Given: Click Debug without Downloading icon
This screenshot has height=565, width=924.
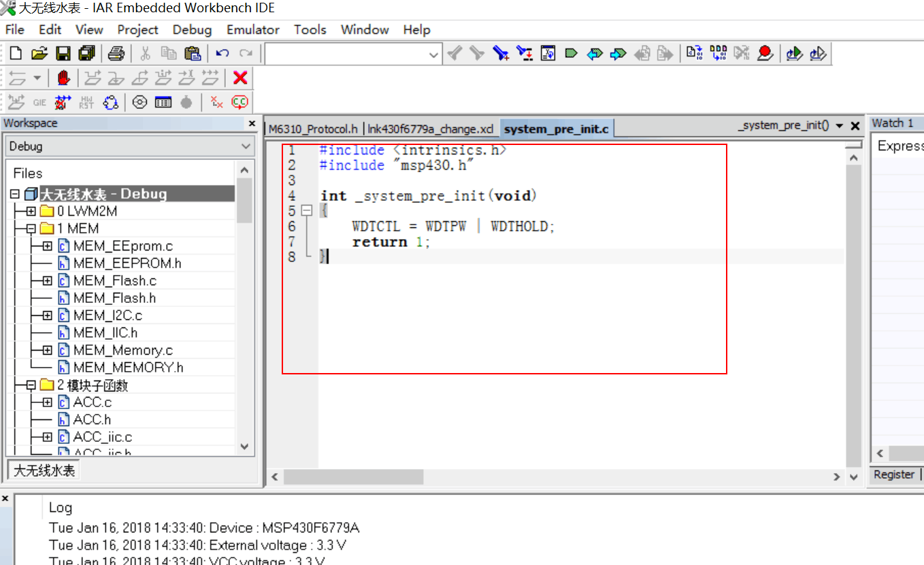Looking at the screenshot, I should click(817, 53).
